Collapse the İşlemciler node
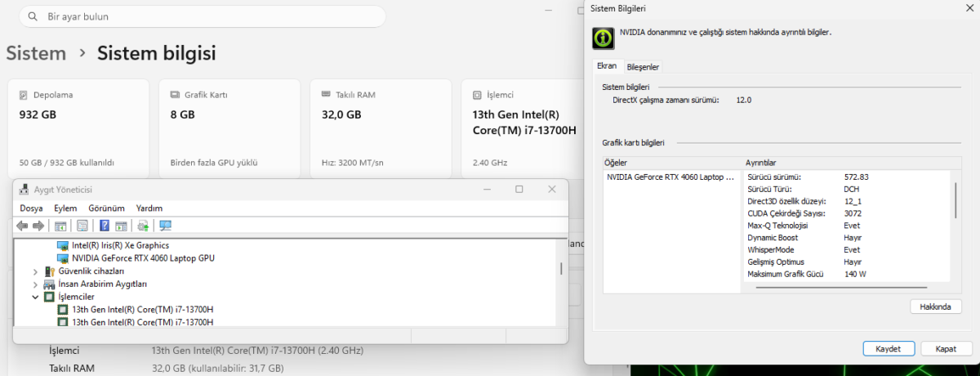The height and width of the screenshot is (376, 980). pos(35,297)
